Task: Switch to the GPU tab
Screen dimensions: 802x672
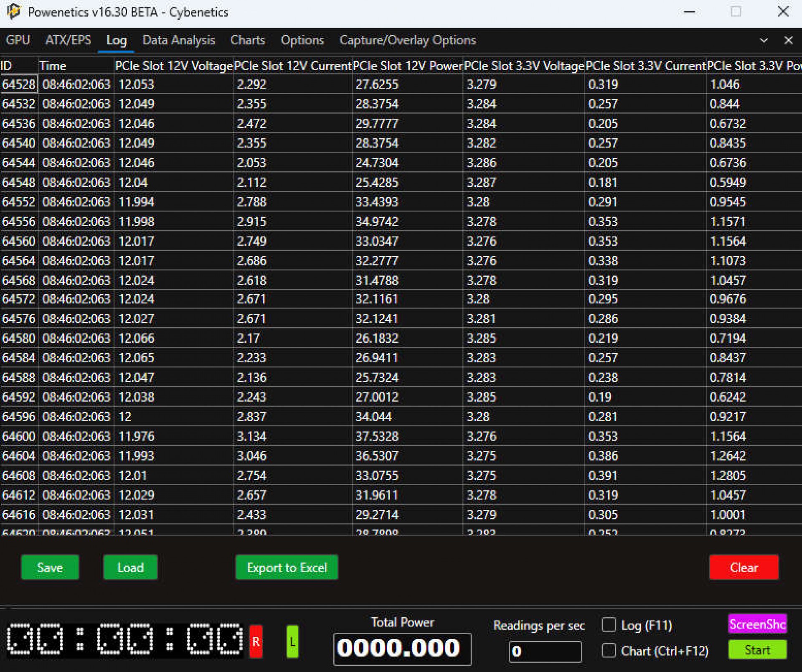Action: pos(18,40)
